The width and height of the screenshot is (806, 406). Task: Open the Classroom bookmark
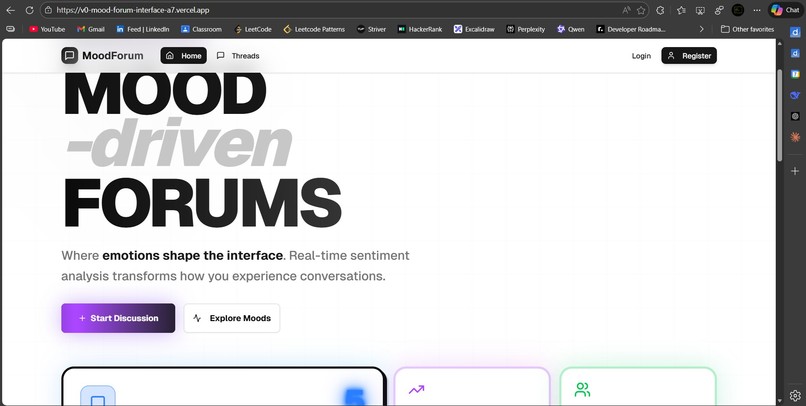click(202, 29)
